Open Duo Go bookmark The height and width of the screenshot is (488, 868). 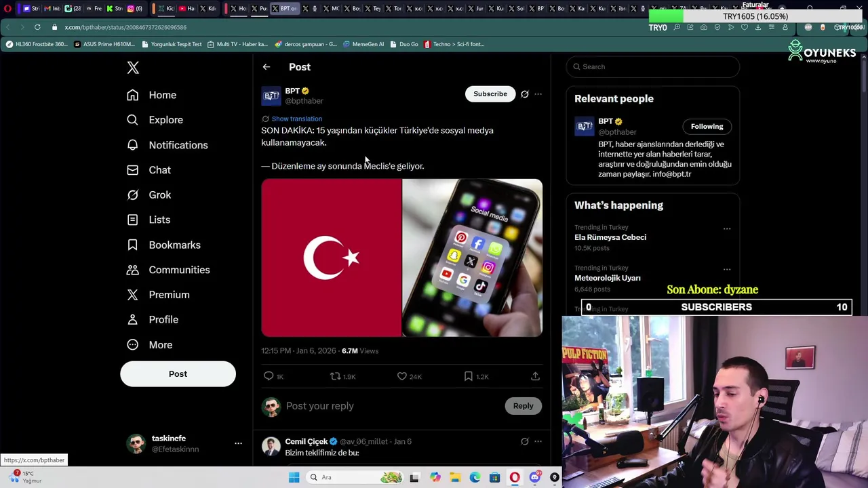coord(404,44)
